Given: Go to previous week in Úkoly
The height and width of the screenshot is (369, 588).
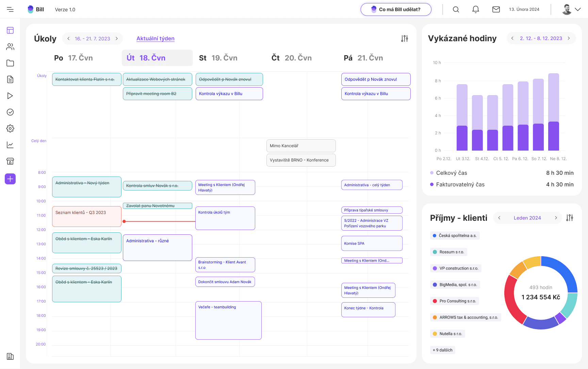Looking at the screenshot, I should coord(68,39).
